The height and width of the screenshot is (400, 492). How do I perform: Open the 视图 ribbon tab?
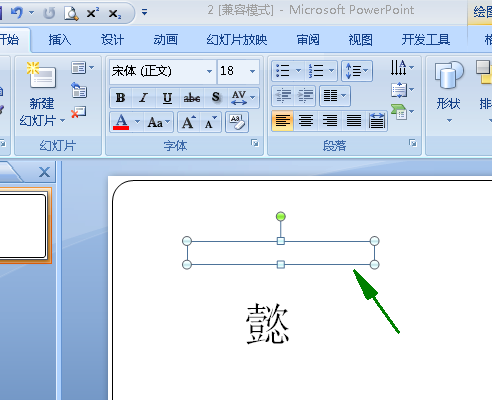point(360,40)
